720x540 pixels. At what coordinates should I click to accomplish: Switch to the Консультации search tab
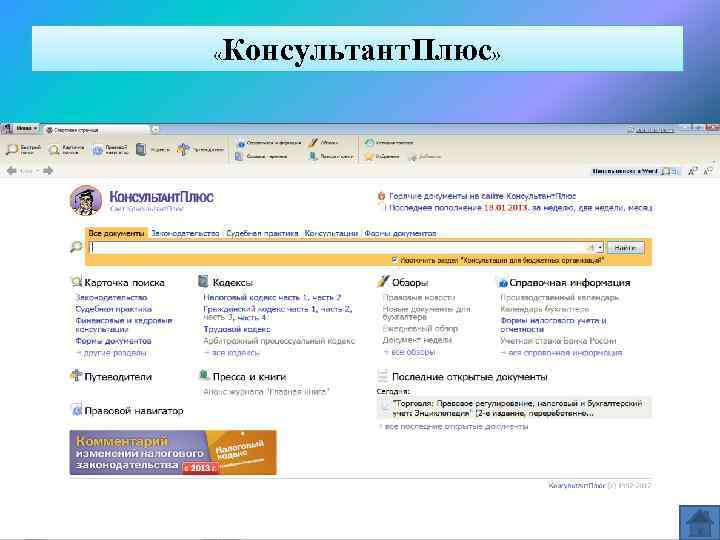point(331,233)
